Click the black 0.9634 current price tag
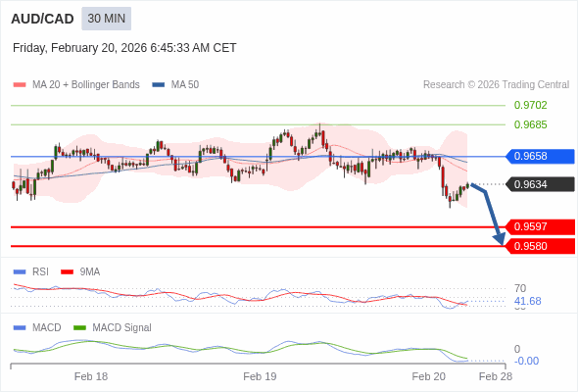 (540, 184)
